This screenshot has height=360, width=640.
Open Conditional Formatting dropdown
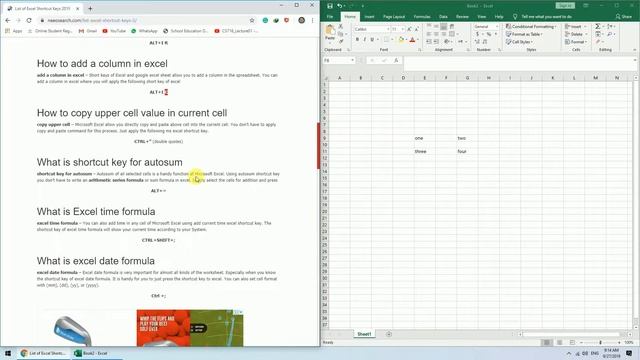coord(531,27)
